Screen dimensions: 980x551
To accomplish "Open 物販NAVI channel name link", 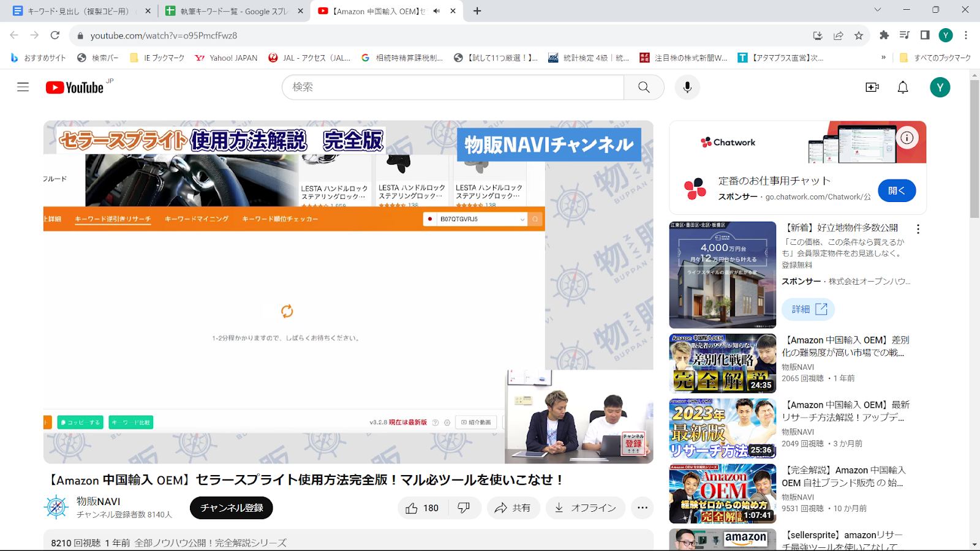I will coord(99,501).
